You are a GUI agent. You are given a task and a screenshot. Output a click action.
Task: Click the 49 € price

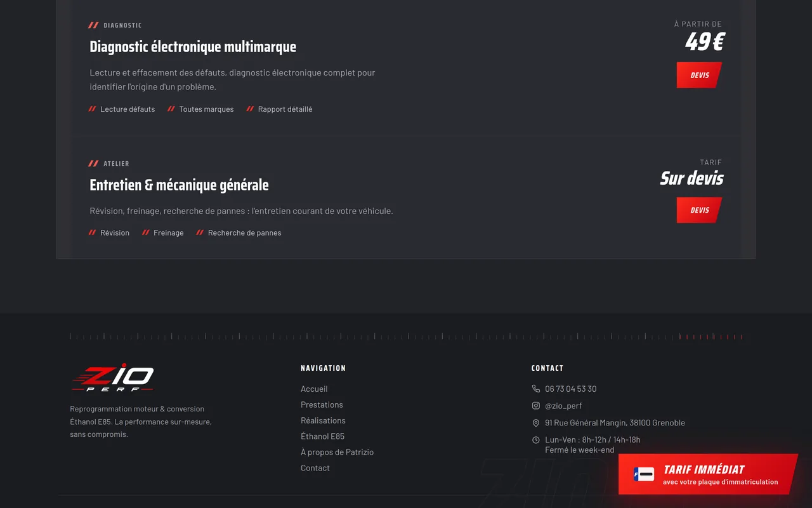[704, 42]
